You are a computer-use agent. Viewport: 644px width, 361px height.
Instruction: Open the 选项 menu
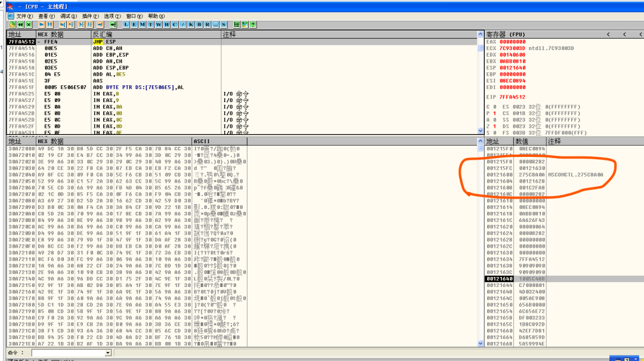point(112,16)
